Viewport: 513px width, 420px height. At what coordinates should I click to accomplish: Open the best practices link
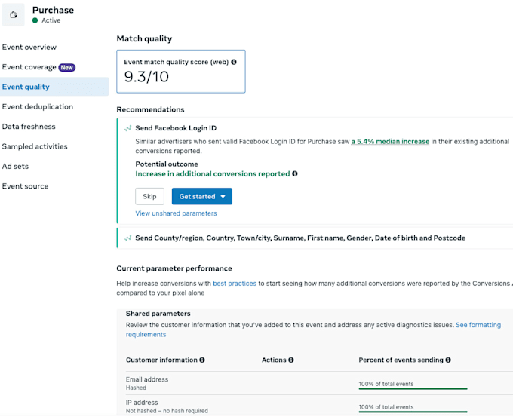[235, 284]
